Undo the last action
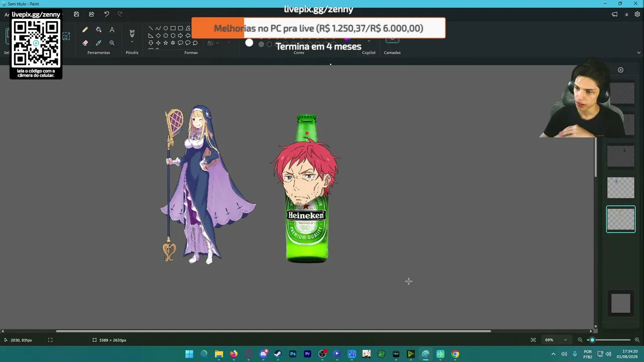 tap(107, 14)
